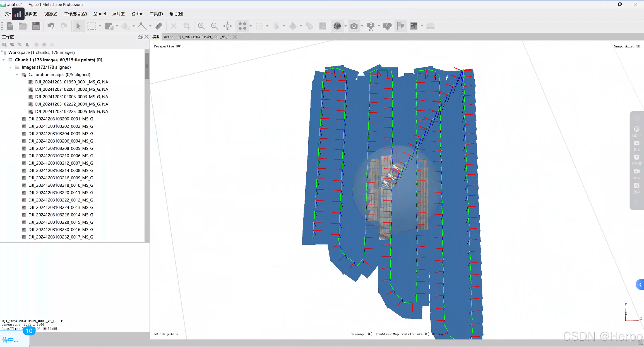Select image DJI_20241203103210_0006_MS_G in workspace

[61, 156]
